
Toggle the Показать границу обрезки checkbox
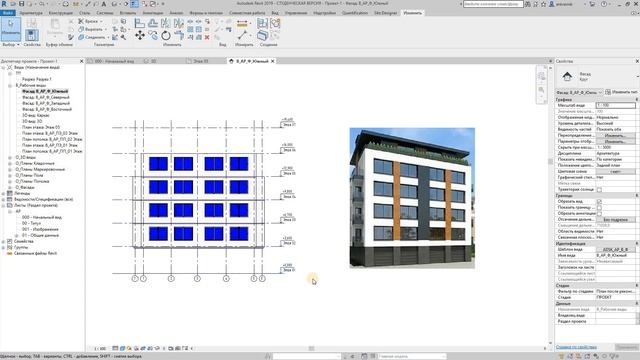pos(599,208)
